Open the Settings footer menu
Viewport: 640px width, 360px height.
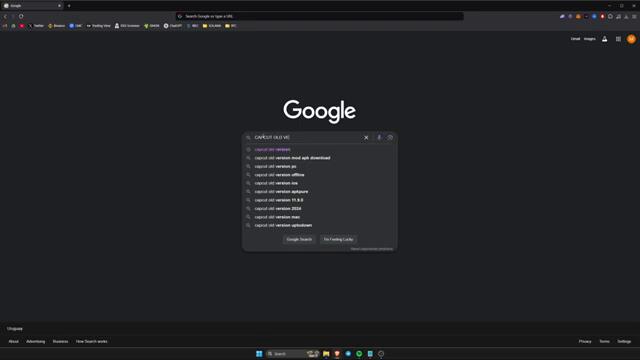[624, 341]
